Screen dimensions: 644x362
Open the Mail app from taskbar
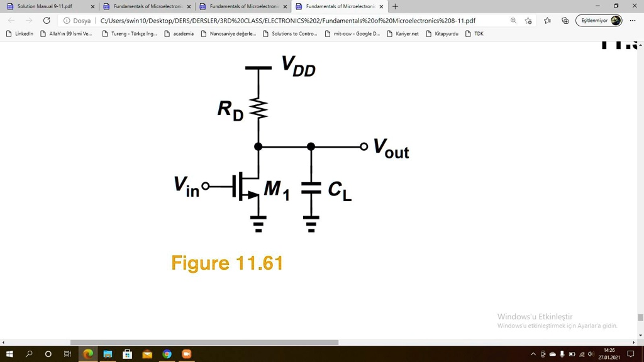pyautogui.click(x=147, y=354)
